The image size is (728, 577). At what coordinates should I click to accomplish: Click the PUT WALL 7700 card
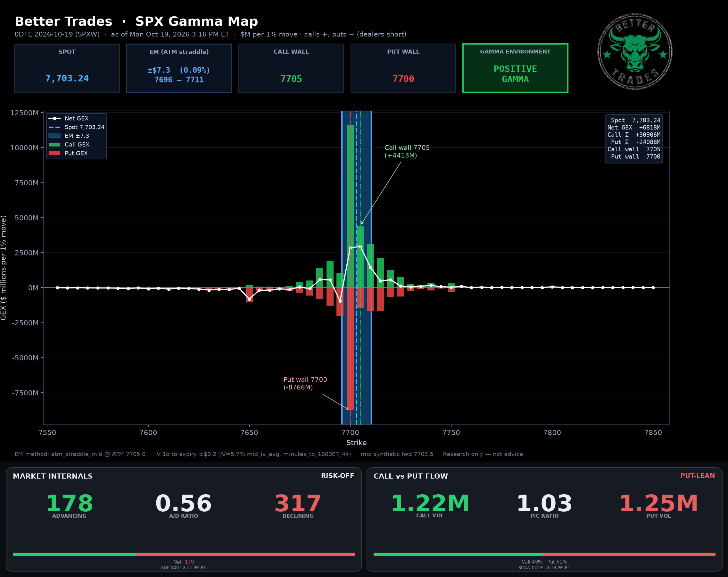click(x=403, y=68)
